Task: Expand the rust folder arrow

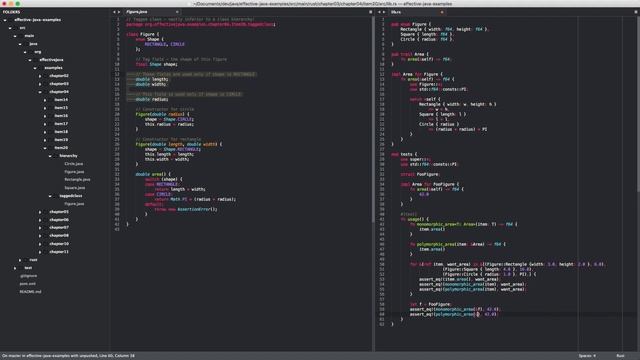Action: (x=20, y=260)
